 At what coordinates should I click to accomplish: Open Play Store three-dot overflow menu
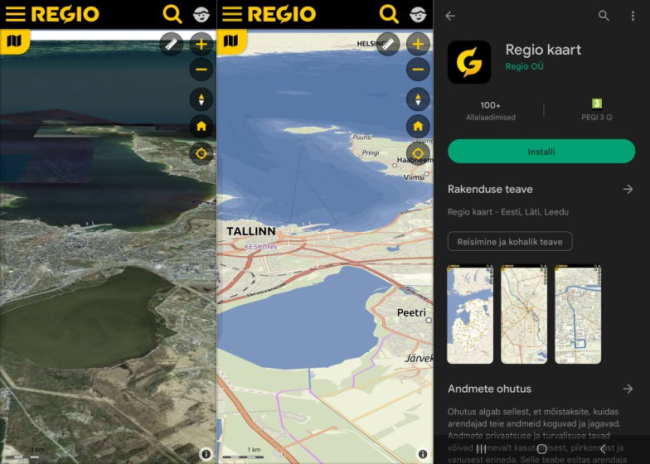[x=633, y=16]
